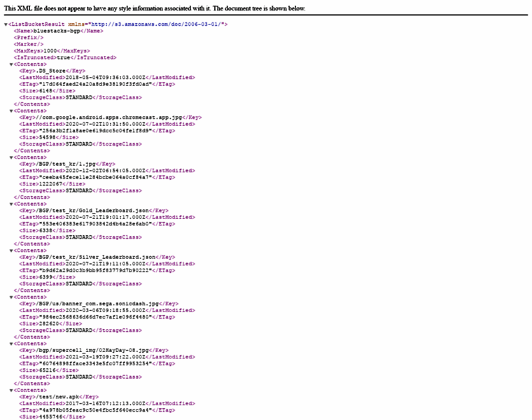Click the Size value 1222067
Image resolution: width=532 pixels, height=420 pixels.
pos(50,184)
